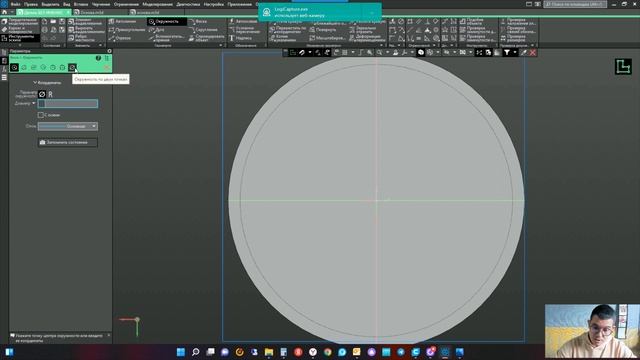Open the filter funnel icon in view toolbar
This screenshot has width=640, height=360.
(507, 52)
